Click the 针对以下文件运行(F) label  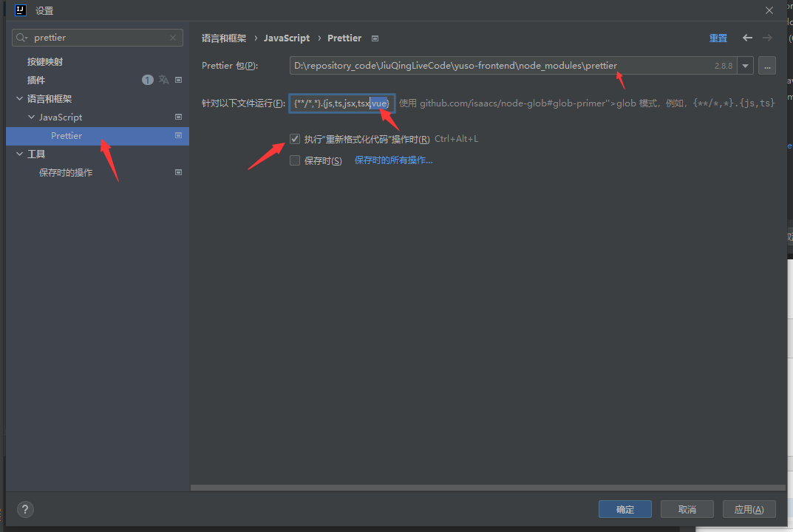click(x=243, y=103)
